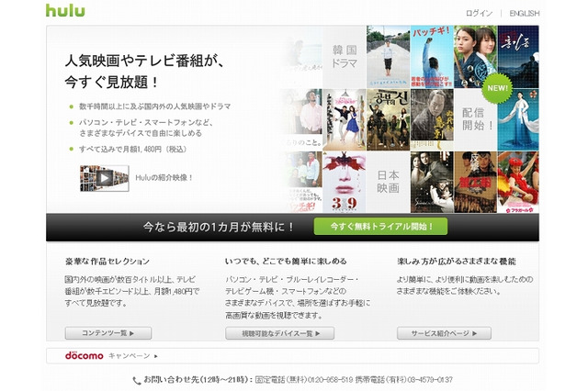Open the dark blue calligraphy title poster

518,57
